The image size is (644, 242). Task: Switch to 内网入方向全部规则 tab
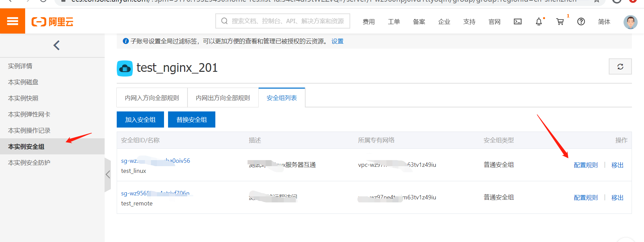[152, 98]
